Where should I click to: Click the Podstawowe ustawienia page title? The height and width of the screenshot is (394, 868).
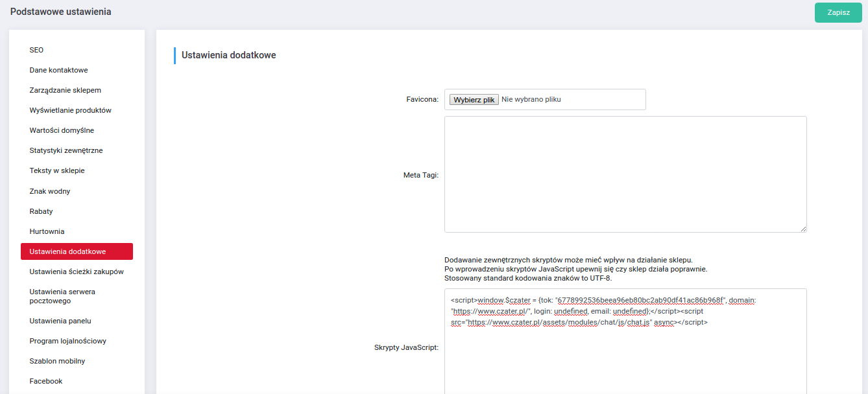coord(61,12)
